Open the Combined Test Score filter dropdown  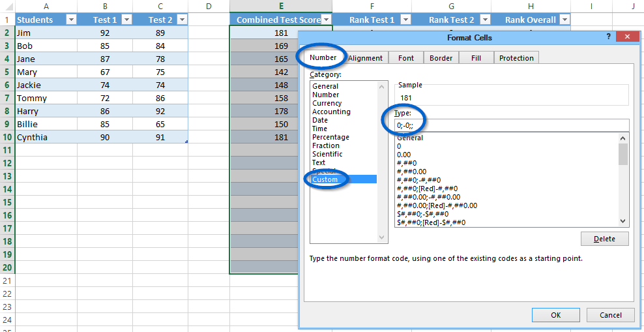click(x=327, y=20)
